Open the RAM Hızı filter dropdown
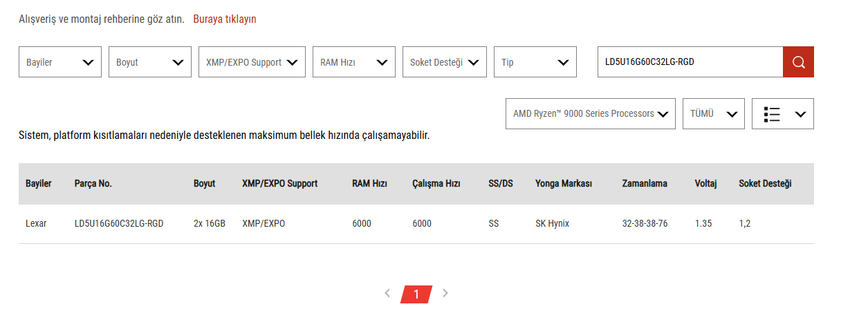The height and width of the screenshot is (320, 868). point(354,62)
